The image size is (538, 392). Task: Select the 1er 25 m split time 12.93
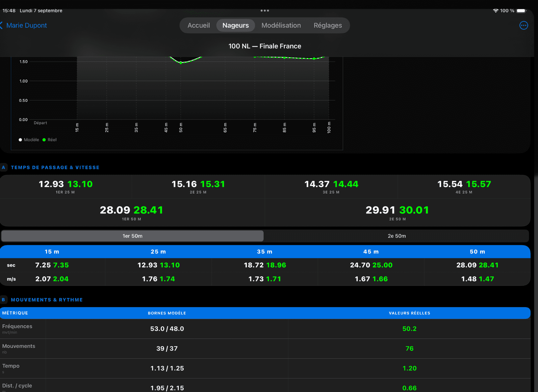click(51, 184)
